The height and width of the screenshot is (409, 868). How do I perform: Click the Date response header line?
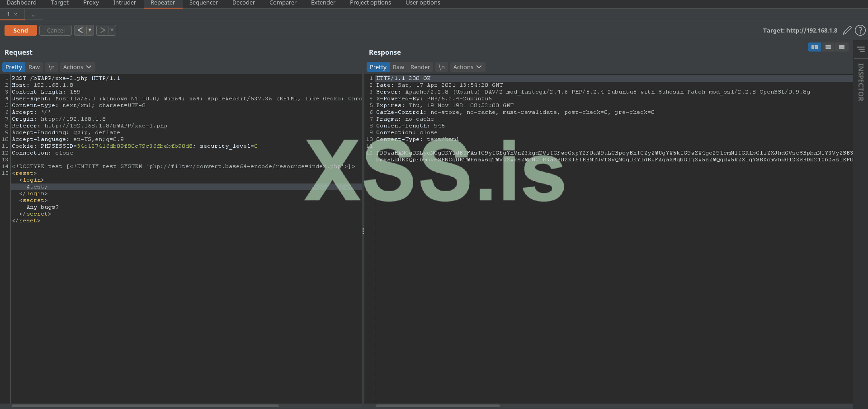click(x=439, y=85)
